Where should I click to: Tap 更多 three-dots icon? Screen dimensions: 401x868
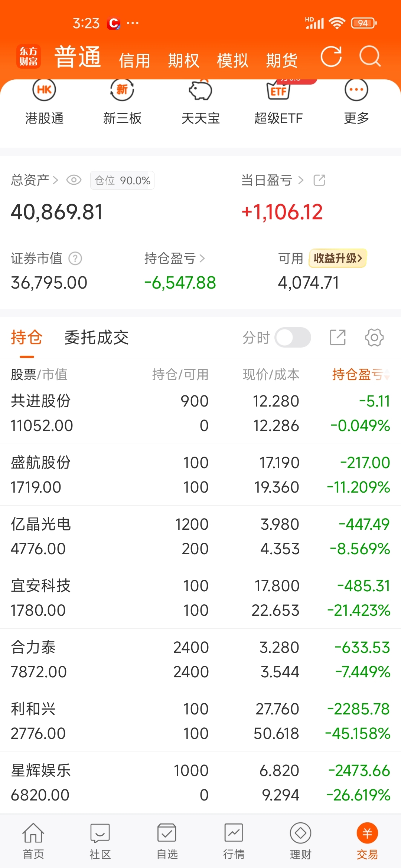(356, 90)
